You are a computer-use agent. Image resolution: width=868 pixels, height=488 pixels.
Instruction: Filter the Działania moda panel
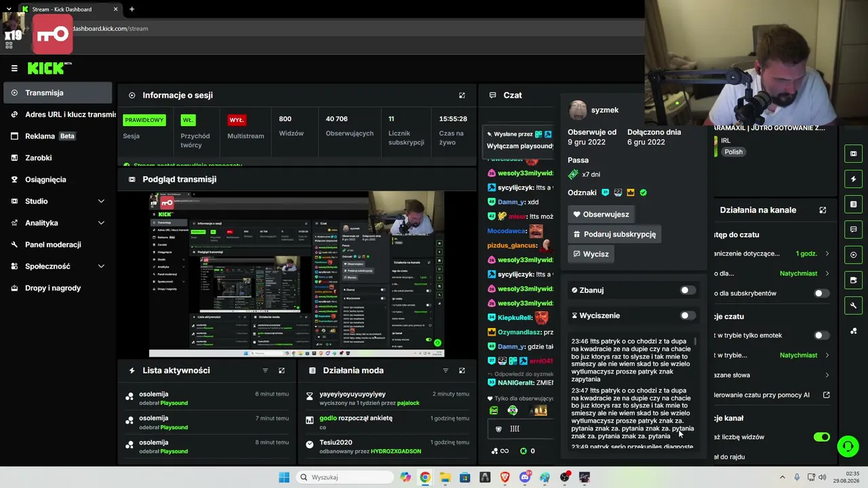(446, 371)
